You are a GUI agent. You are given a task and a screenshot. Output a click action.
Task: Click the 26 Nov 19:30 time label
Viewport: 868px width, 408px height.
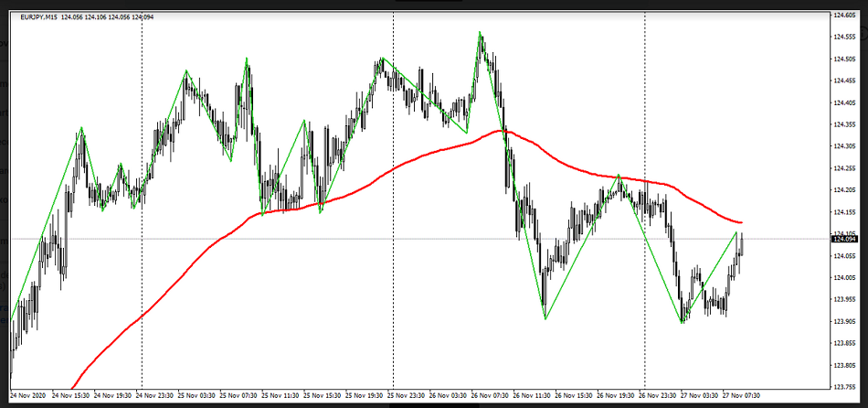point(616,398)
